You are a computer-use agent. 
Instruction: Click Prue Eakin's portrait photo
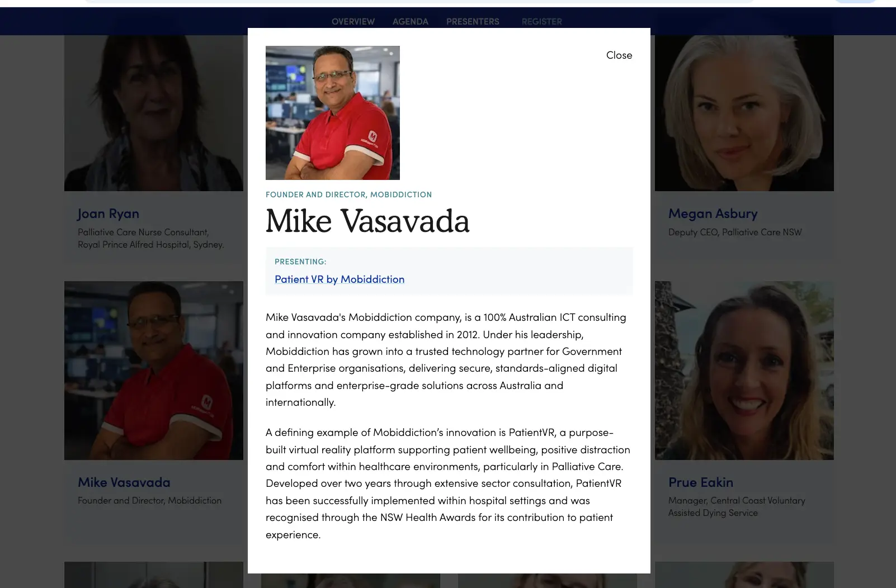pyautogui.click(x=744, y=371)
